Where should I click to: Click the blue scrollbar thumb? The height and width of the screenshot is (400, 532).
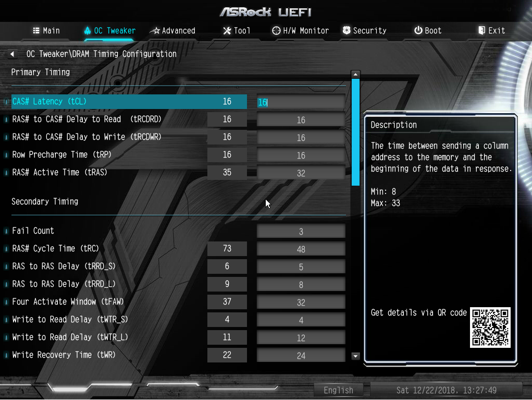click(355, 132)
